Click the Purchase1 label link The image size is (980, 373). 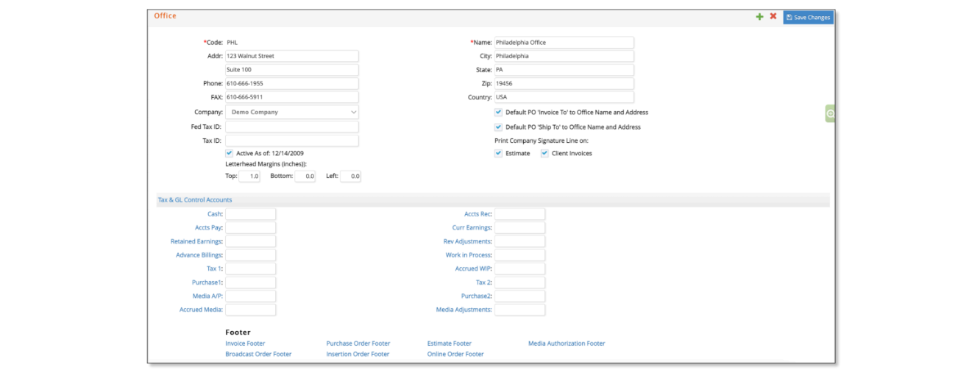click(x=207, y=283)
